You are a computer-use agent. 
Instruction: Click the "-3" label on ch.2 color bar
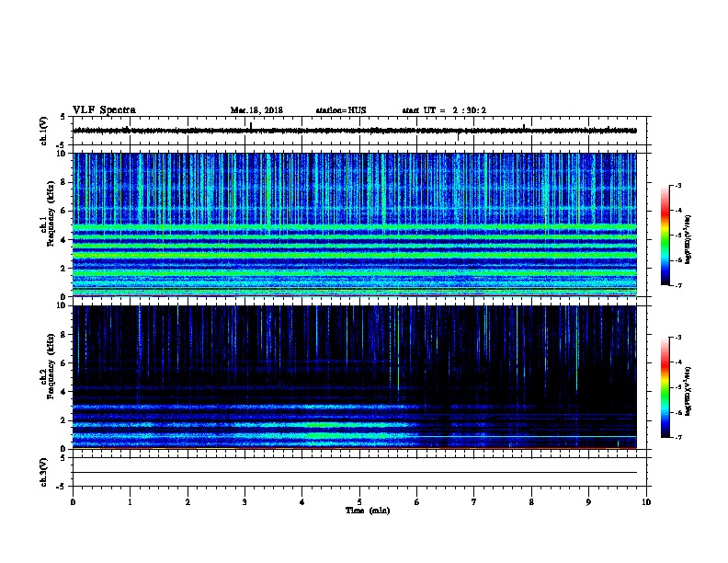[677, 338]
